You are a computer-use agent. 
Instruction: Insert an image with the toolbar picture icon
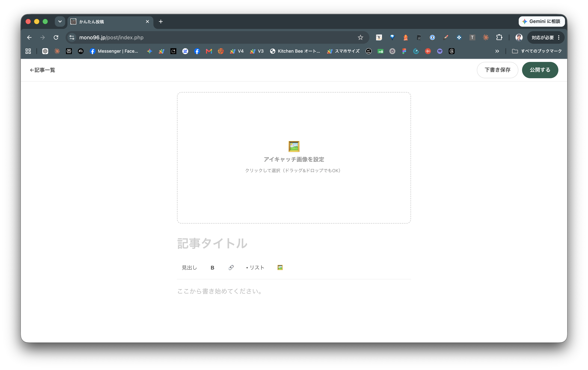coord(280,268)
